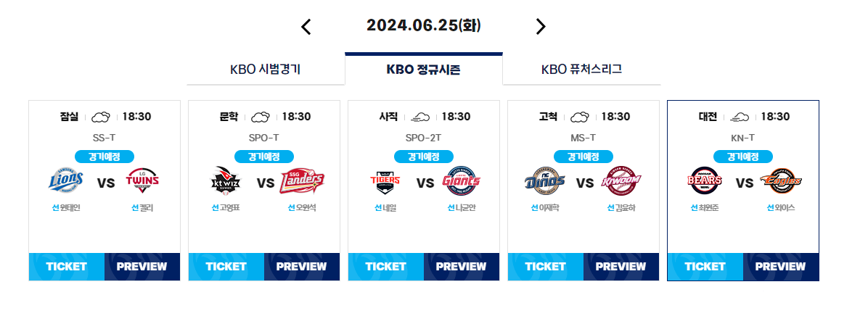This screenshot has height=324, width=868.
Task: Click the LG Twins team logo
Action: point(143,180)
